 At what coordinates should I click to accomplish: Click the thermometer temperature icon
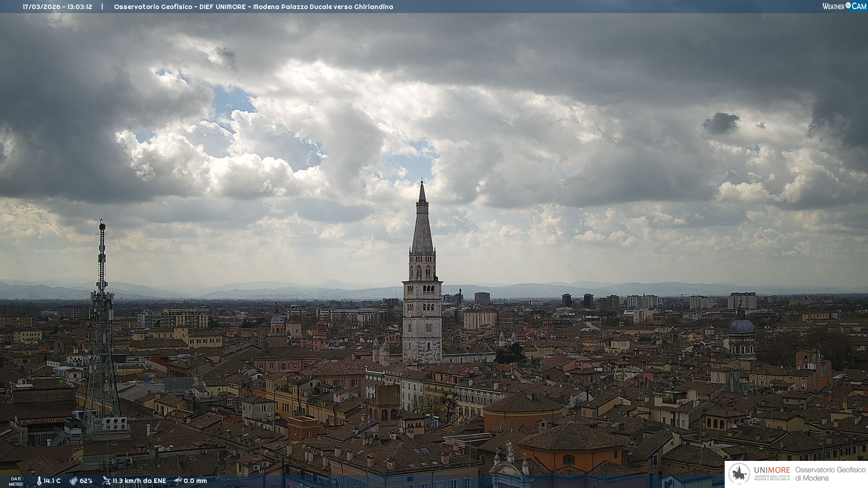point(39,481)
